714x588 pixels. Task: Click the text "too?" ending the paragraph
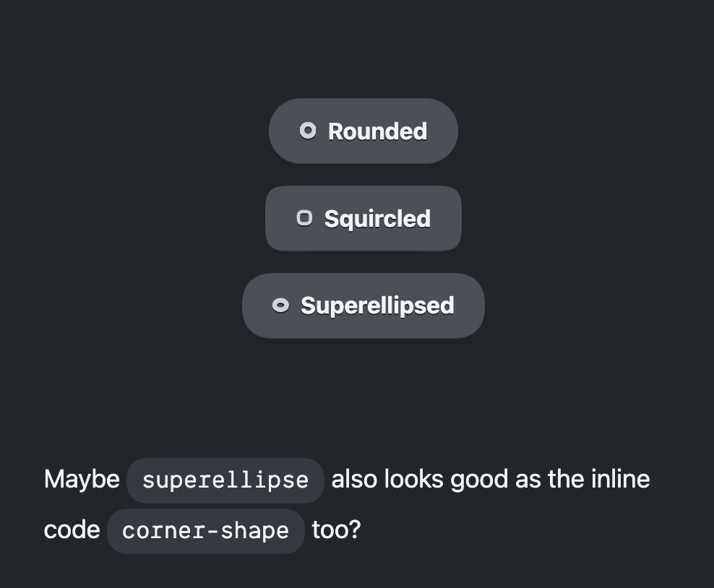point(336,530)
